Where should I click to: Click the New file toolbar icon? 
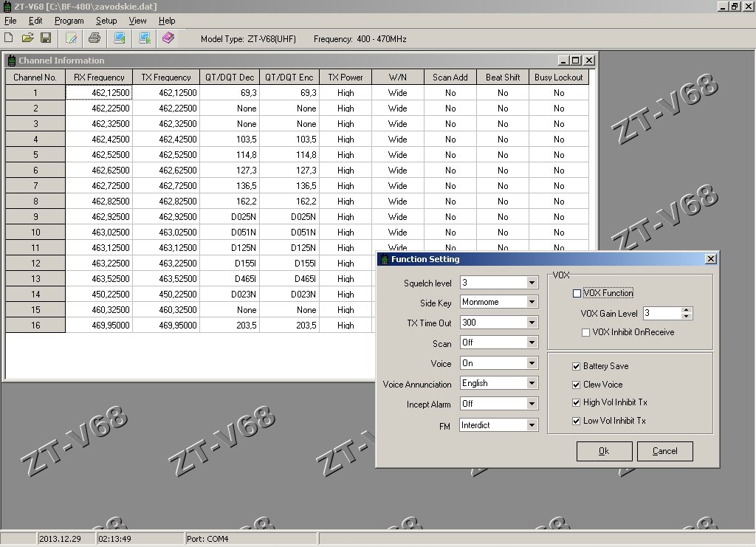point(9,38)
